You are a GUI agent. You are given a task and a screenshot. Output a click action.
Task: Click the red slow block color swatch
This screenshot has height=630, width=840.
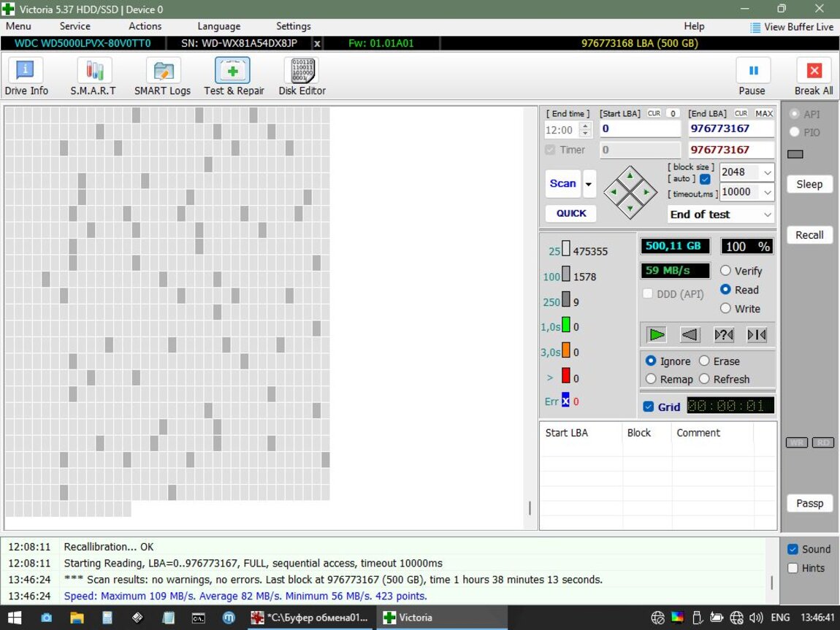(565, 375)
